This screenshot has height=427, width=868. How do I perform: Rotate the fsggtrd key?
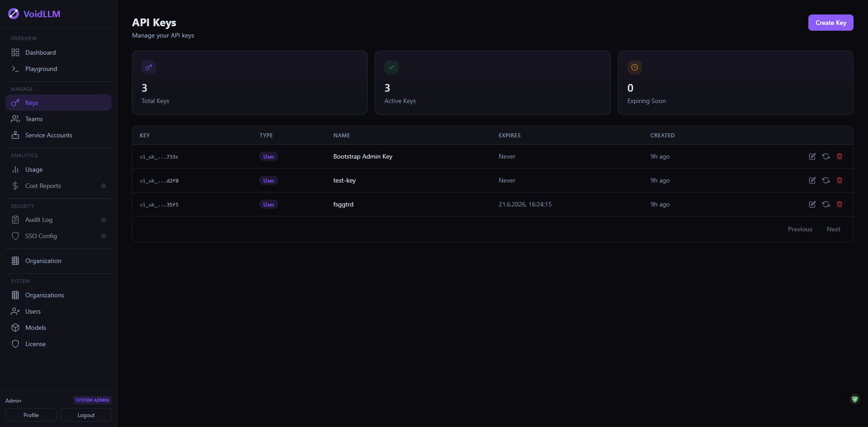(826, 204)
